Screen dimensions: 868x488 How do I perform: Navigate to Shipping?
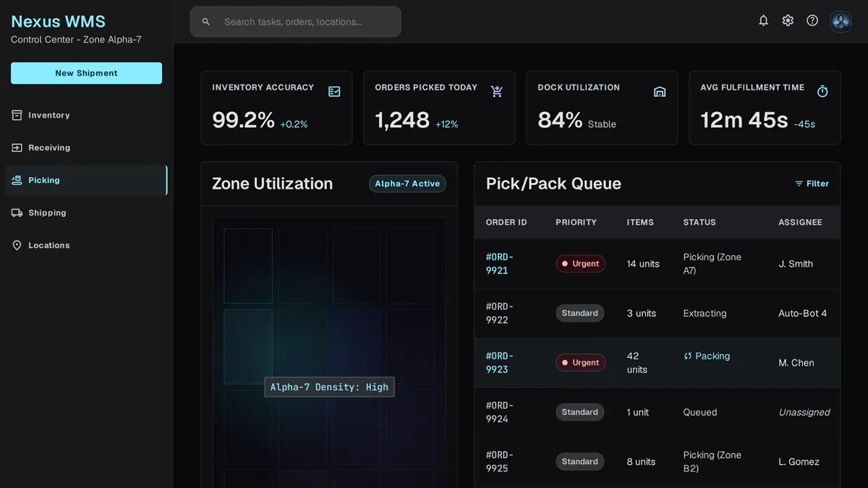86,213
